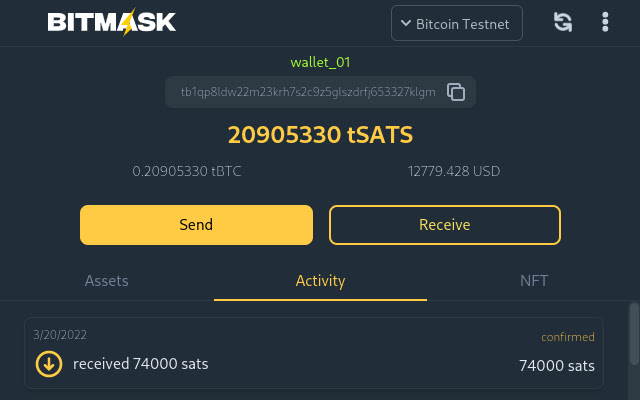Copy the wallet address using copy icon
The height and width of the screenshot is (400, 640).
[x=456, y=92]
